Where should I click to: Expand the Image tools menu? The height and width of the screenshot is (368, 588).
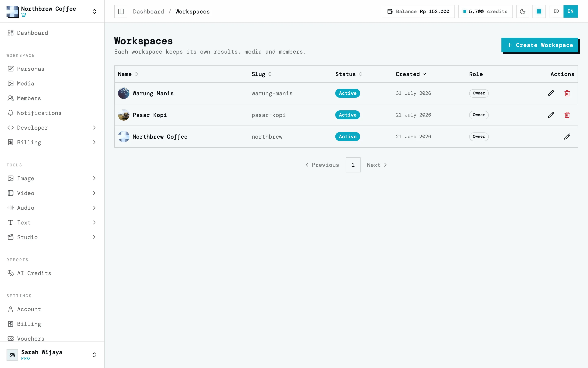click(x=52, y=178)
